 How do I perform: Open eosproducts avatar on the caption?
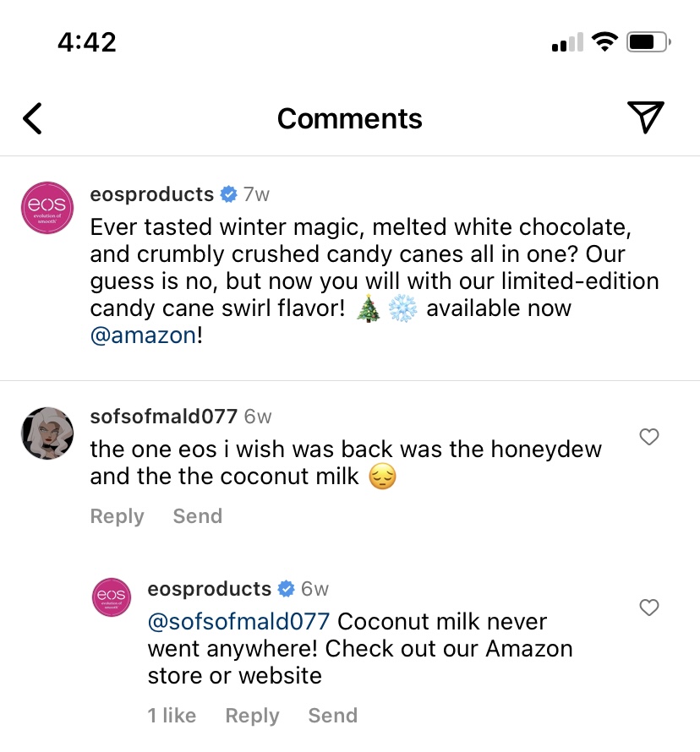point(47,207)
